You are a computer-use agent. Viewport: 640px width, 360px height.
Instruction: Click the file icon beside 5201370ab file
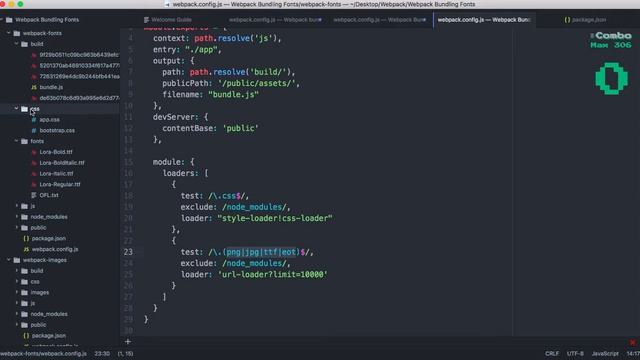(34, 66)
